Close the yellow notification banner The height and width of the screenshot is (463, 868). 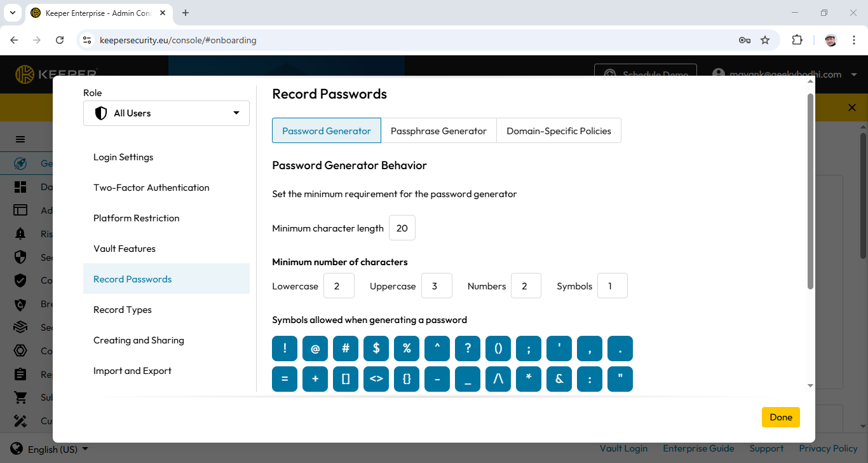tap(852, 107)
